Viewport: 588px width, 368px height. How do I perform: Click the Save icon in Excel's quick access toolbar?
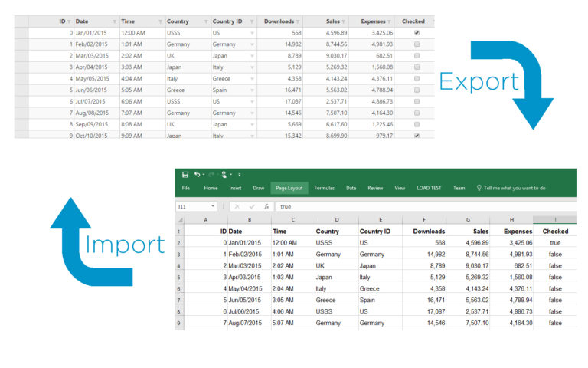[185, 174]
